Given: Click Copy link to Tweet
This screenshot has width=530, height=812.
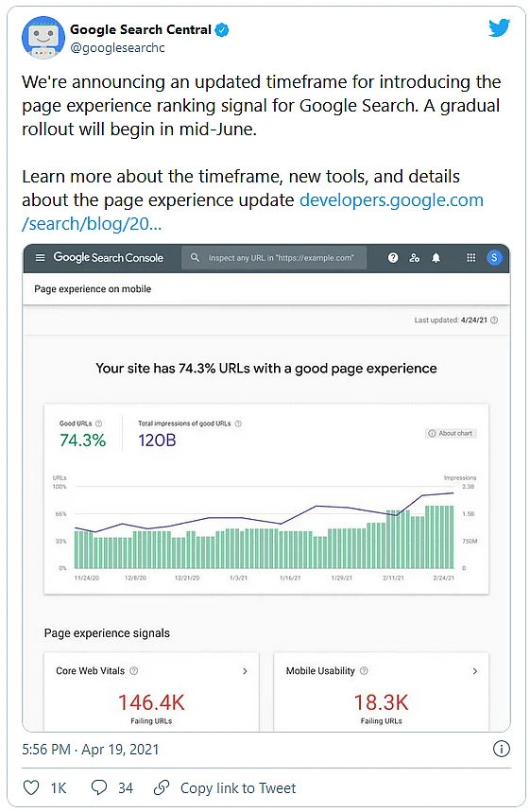Looking at the screenshot, I should (238, 788).
